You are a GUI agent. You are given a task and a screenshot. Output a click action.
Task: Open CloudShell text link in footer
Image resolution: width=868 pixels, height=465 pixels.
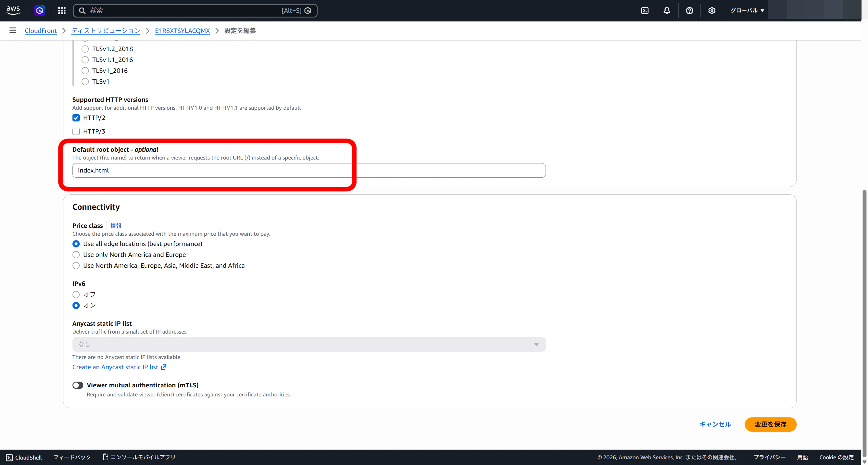29,457
